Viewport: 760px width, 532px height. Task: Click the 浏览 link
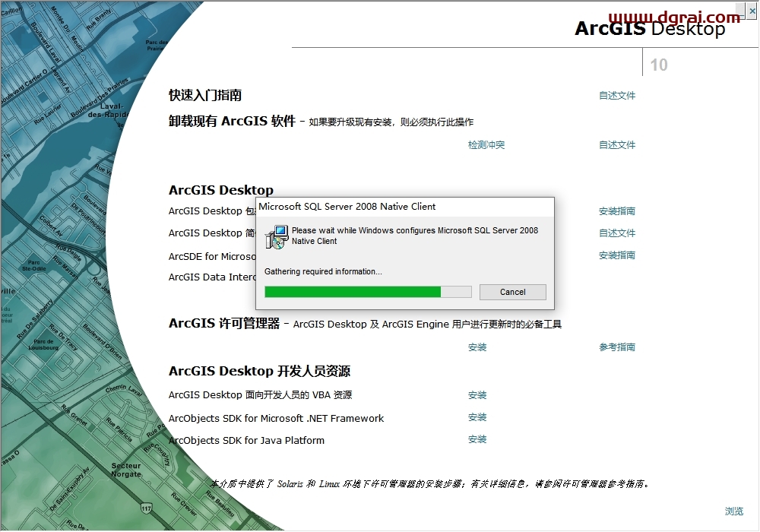pyautogui.click(x=734, y=511)
